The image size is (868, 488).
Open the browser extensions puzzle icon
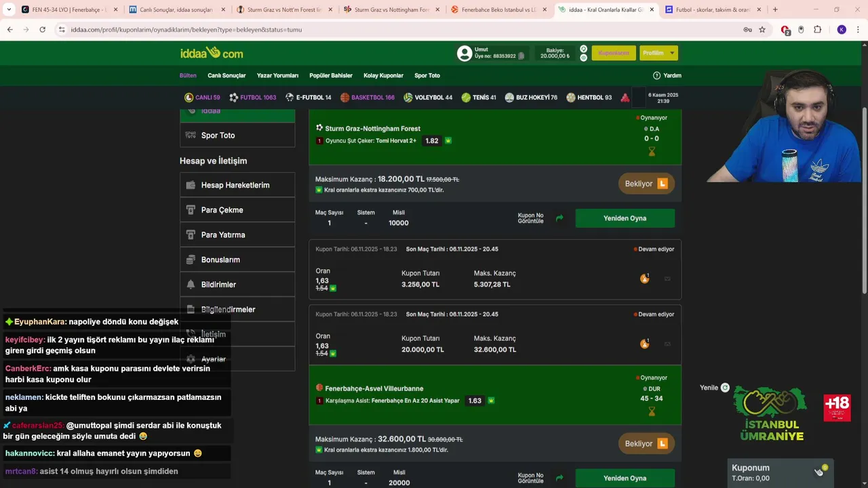(x=817, y=30)
